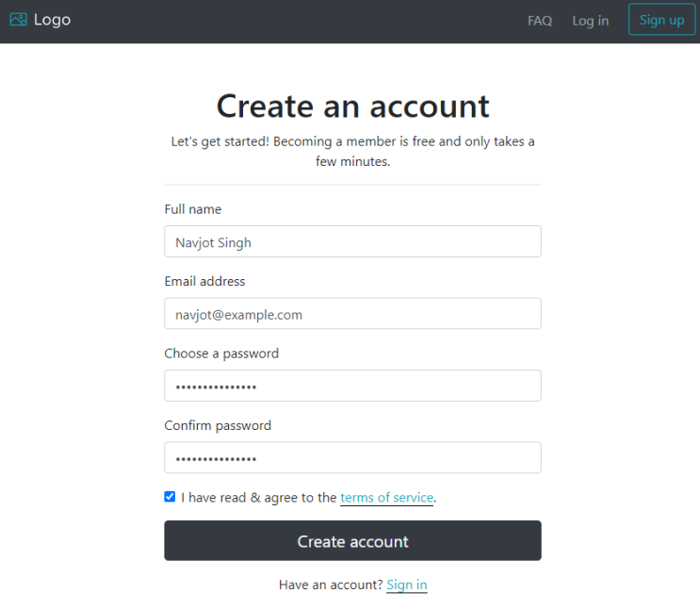Click the "Choose a password" label
The image size is (700, 610).
tap(221, 354)
